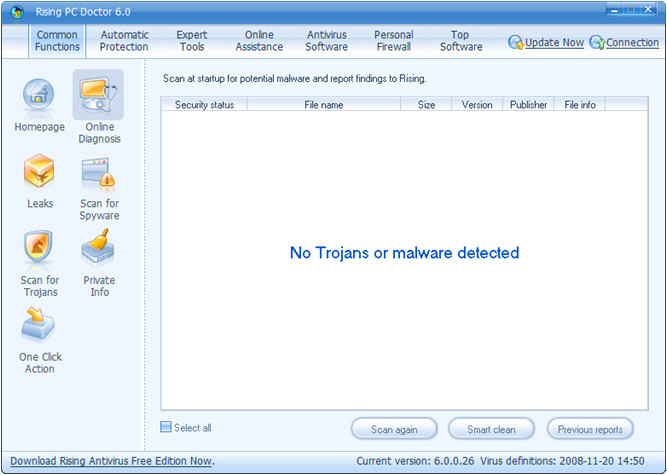
Task: Sort by Security status column header
Action: [x=204, y=105]
